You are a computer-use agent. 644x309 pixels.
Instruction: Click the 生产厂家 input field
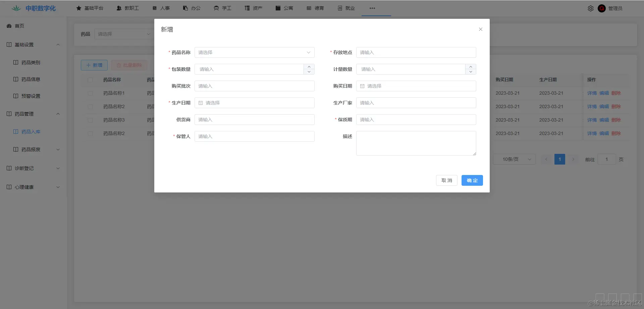[x=416, y=103]
